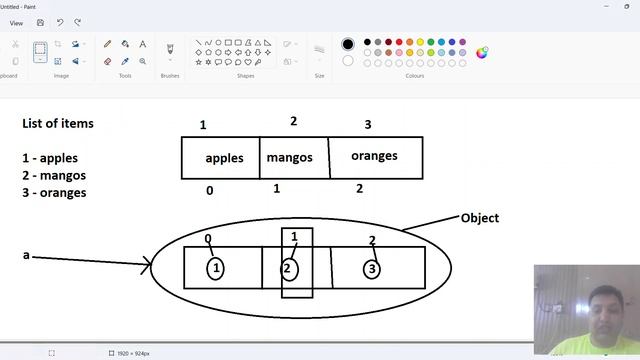Click the 'Object' label on canvas
640x360 pixels.
(480, 218)
